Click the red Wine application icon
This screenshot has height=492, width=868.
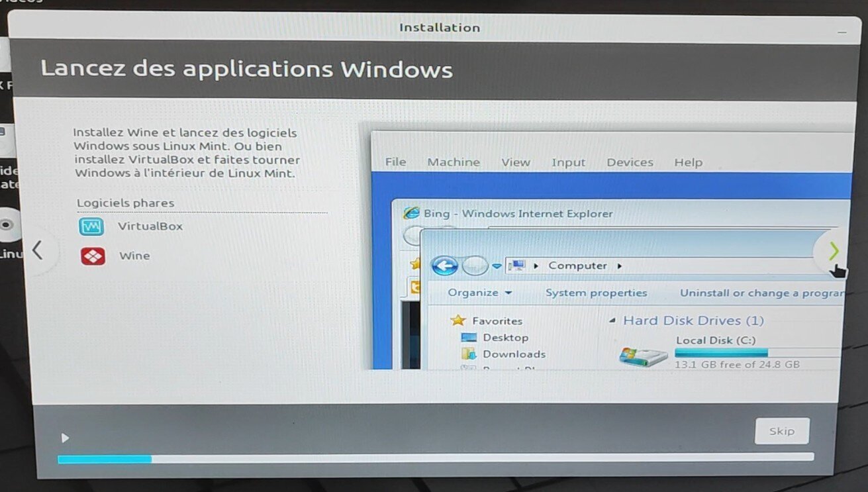click(x=93, y=256)
